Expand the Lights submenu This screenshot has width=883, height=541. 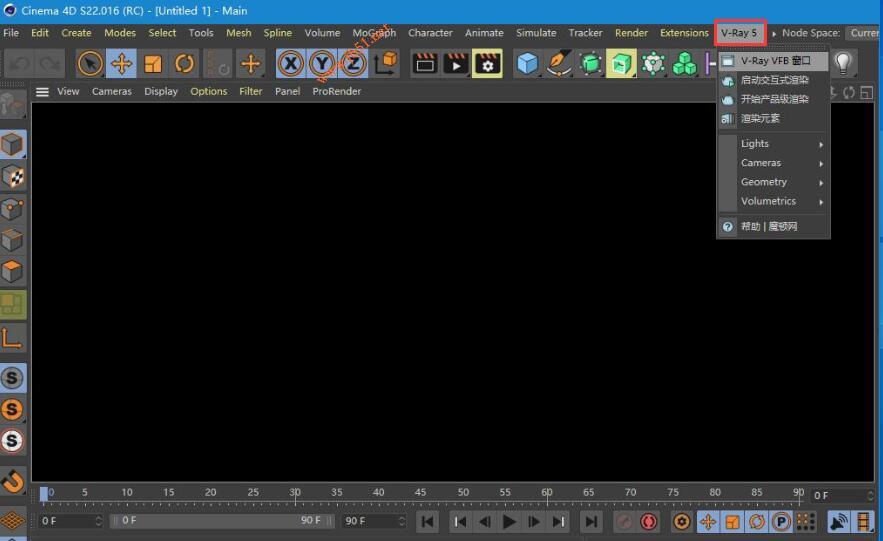[773, 144]
